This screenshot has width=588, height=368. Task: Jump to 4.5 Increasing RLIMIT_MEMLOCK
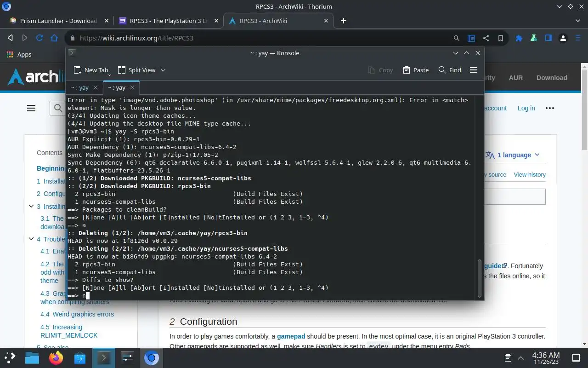tap(69, 331)
